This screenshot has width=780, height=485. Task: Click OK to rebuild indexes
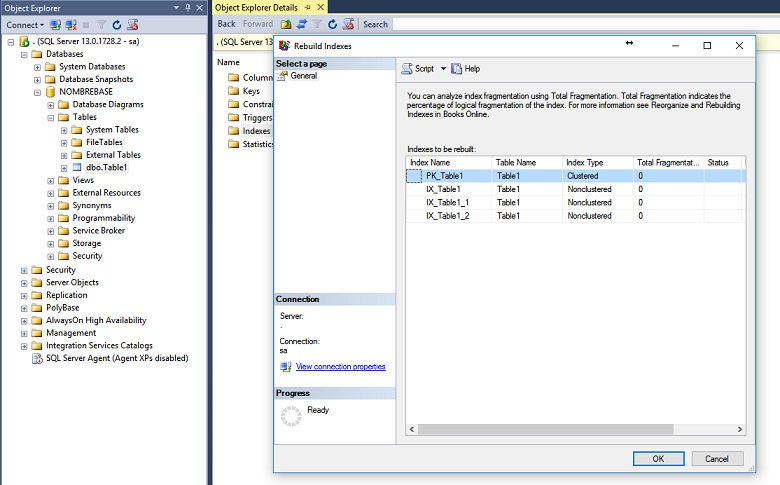tap(658, 459)
